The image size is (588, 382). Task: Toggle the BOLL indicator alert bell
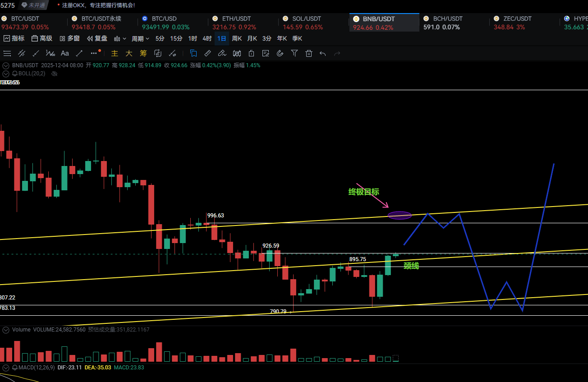click(15, 74)
